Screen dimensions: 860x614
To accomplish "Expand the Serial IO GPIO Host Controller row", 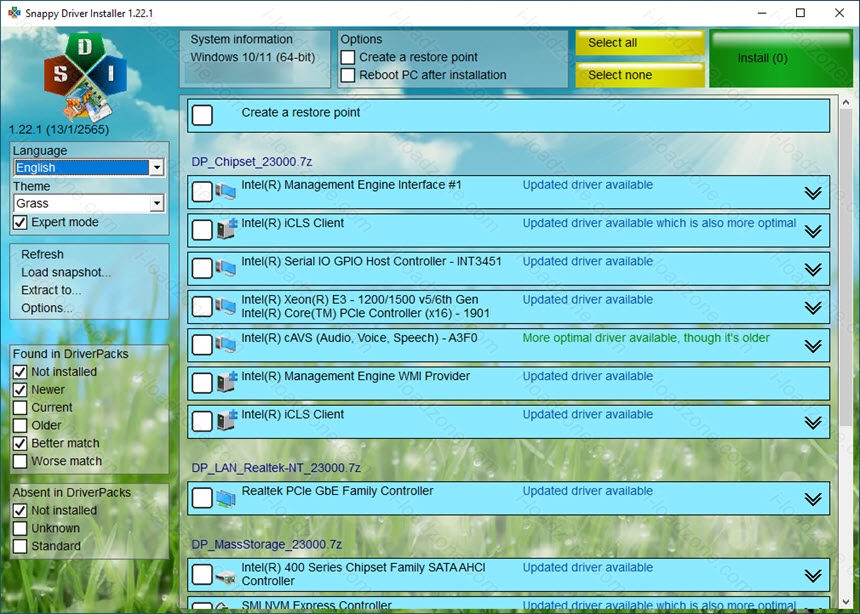I will pos(813,269).
